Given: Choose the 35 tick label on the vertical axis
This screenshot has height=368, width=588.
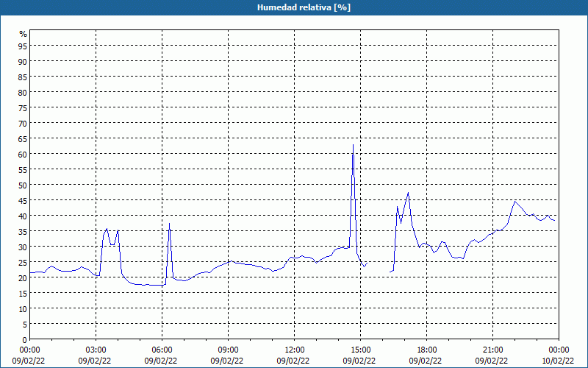Looking at the screenshot, I should tap(23, 231).
